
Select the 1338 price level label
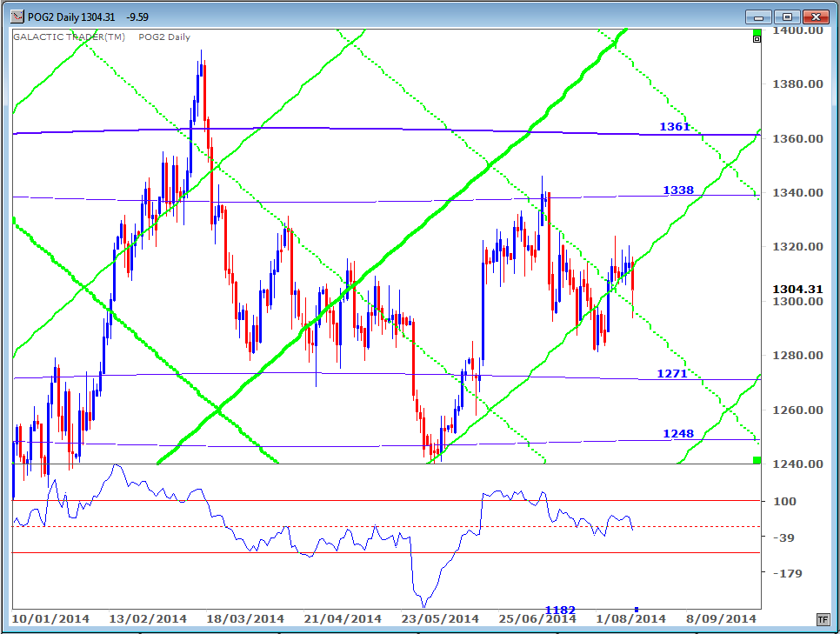(678, 190)
